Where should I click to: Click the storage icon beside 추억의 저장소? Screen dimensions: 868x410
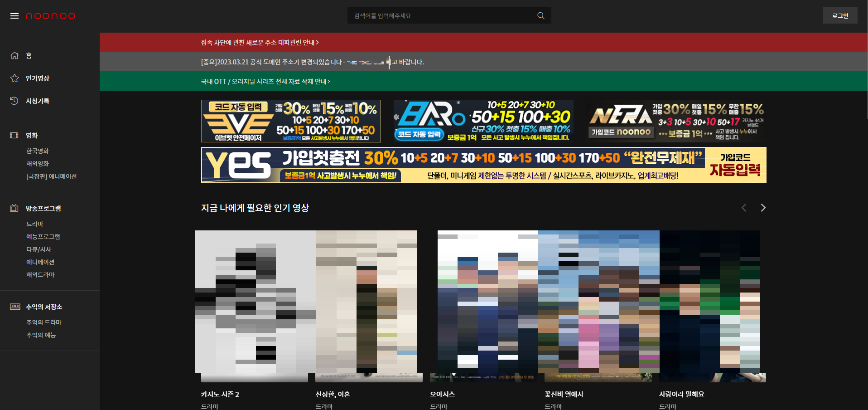point(14,307)
